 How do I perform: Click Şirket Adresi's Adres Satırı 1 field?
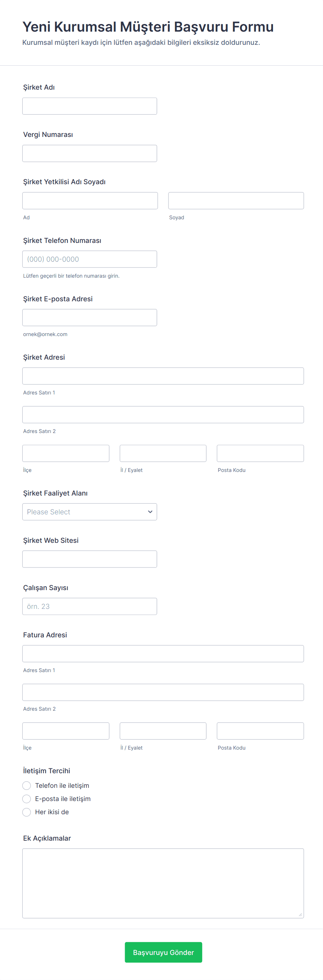163,376
